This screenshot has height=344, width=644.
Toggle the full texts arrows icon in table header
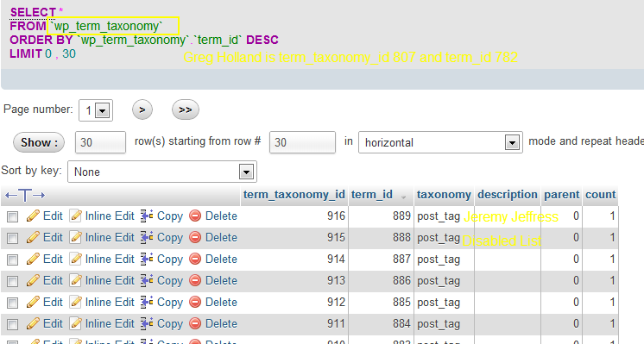[x=25, y=195]
